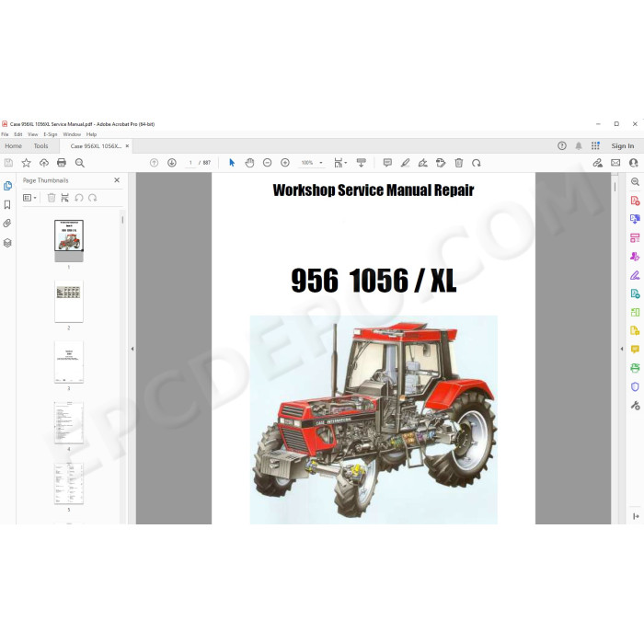This screenshot has height=644, width=644.
Task: Open the notifications bell
Action: 579,145
